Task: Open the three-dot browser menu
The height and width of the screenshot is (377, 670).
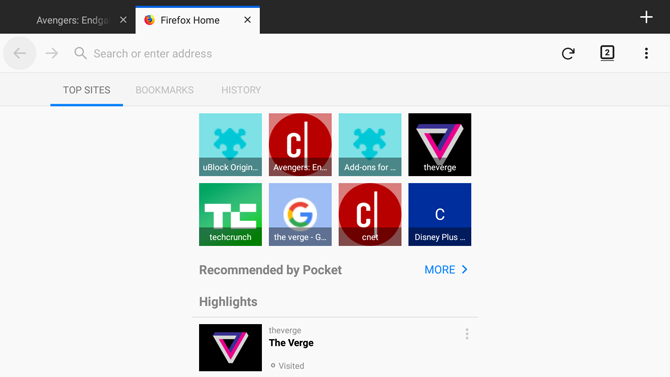Action: tap(646, 53)
